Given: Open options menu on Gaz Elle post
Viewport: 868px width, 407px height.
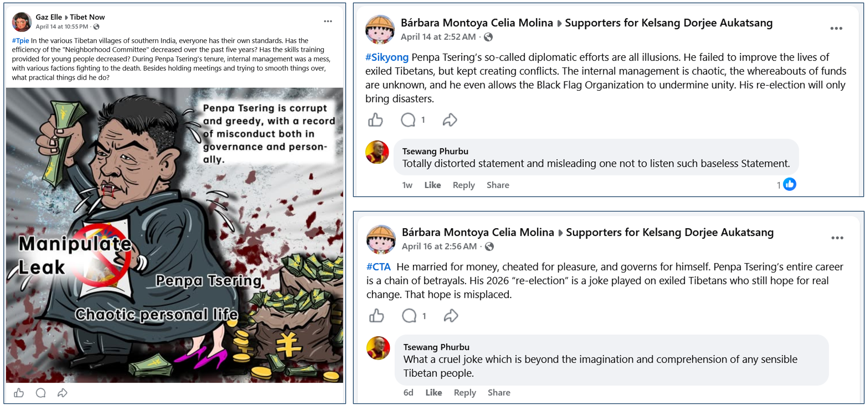Looking at the screenshot, I should pos(328,21).
